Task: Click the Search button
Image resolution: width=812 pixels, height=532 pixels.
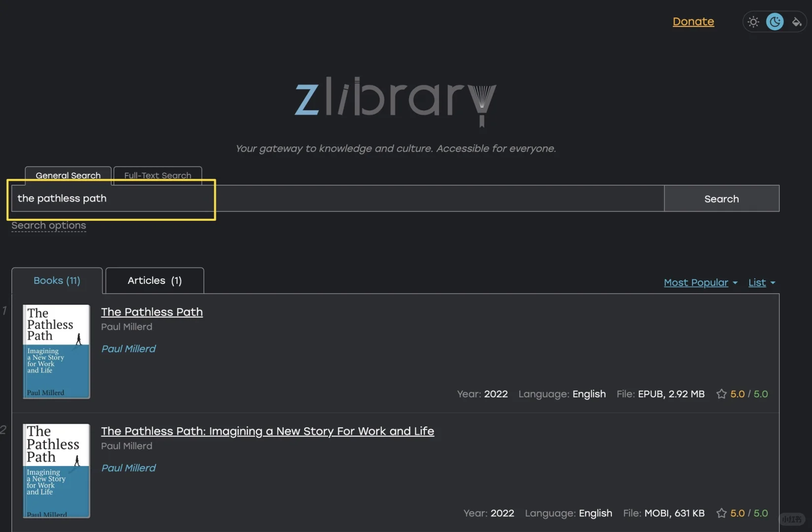Action: pyautogui.click(x=721, y=199)
